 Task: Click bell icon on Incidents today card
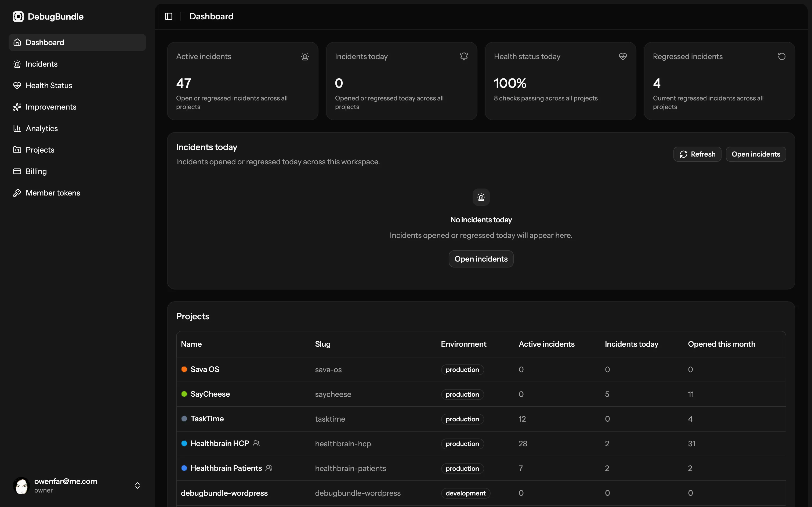(464, 56)
